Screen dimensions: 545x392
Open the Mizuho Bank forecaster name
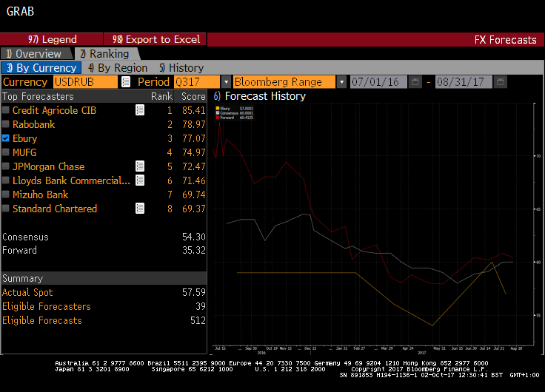point(40,195)
